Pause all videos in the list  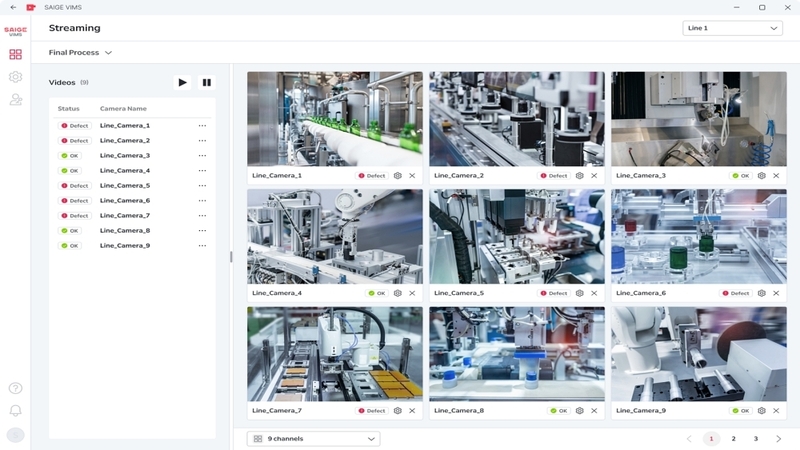coord(207,83)
